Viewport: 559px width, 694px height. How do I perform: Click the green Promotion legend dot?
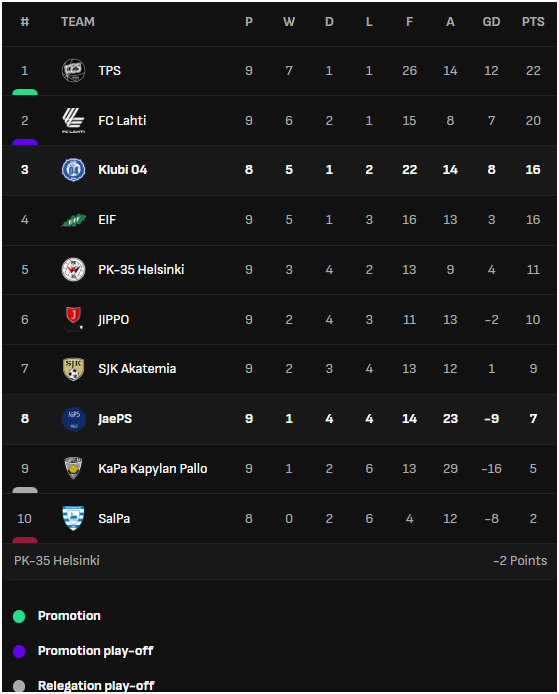click(x=19, y=616)
